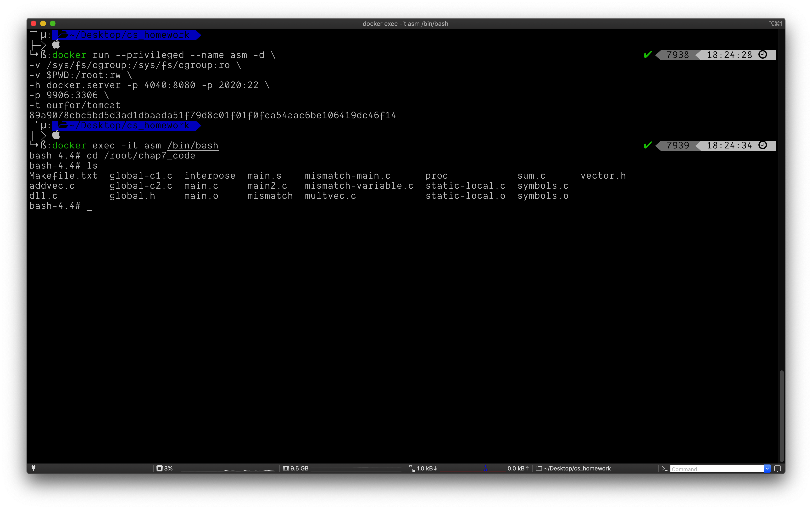Click the green zoom window button

[x=52, y=23]
